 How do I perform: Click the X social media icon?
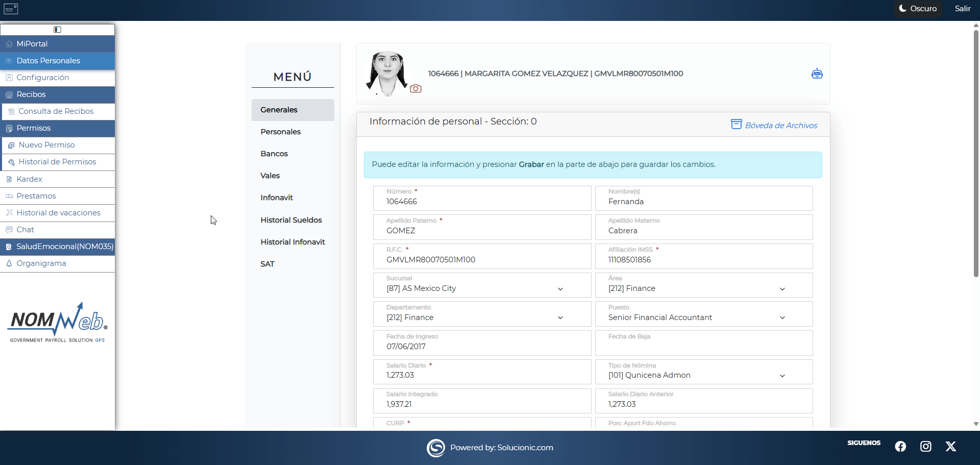951,446
